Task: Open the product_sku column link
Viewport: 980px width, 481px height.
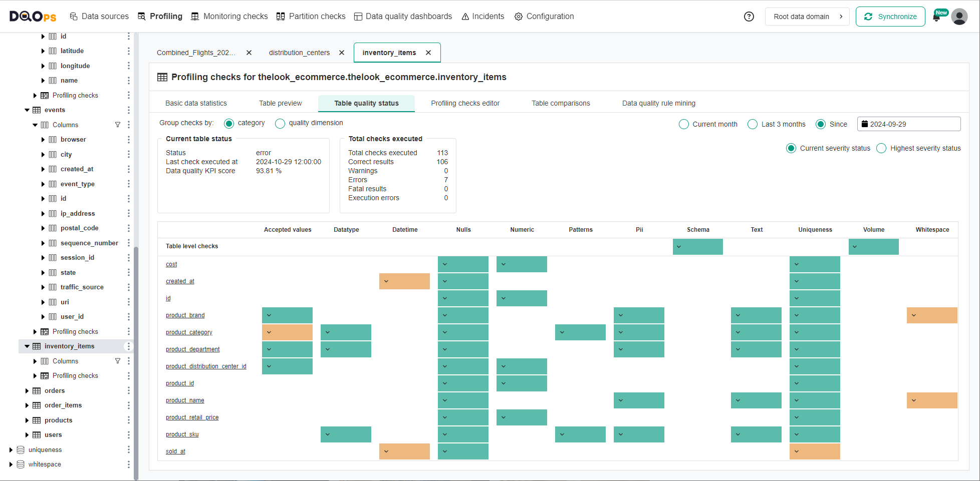Action: click(x=182, y=434)
